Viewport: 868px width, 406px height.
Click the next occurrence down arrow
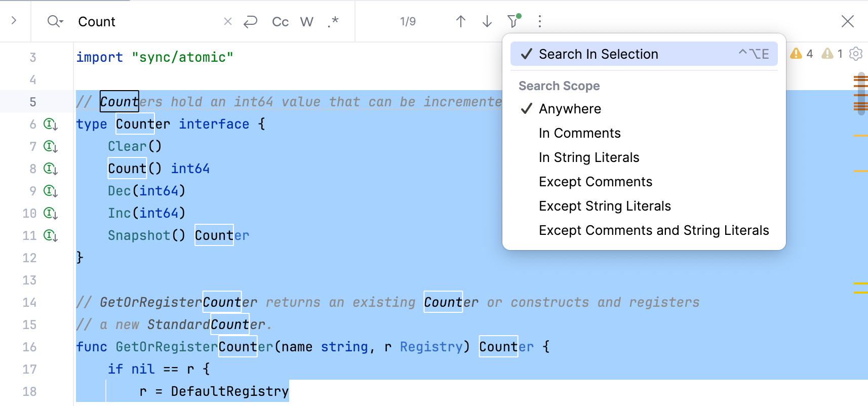pyautogui.click(x=487, y=21)
